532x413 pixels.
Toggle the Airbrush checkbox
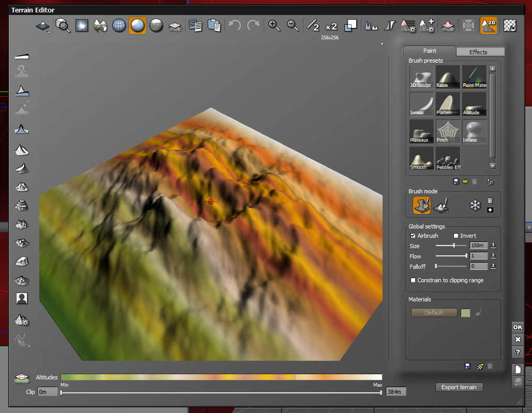click(x=413, y=236)
